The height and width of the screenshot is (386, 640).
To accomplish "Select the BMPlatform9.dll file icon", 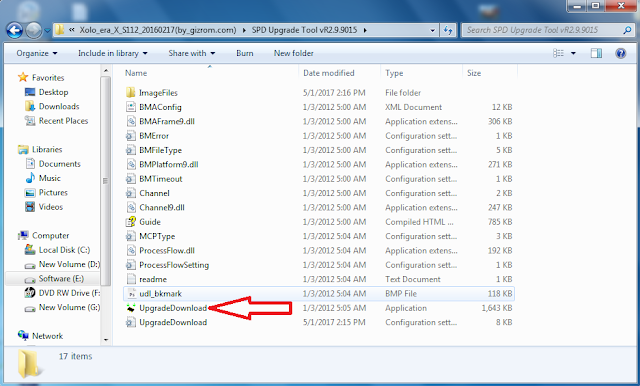I will [131, 164].
